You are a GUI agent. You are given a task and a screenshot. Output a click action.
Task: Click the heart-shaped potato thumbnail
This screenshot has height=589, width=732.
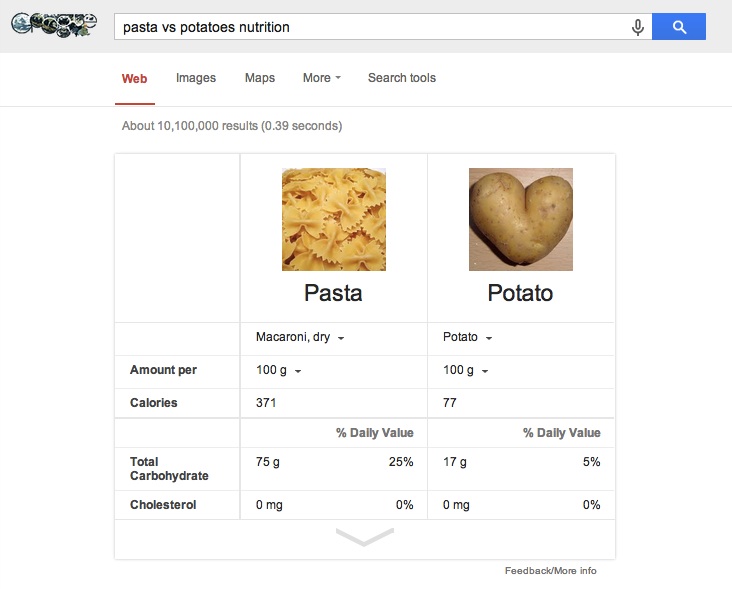pos(521,219)
